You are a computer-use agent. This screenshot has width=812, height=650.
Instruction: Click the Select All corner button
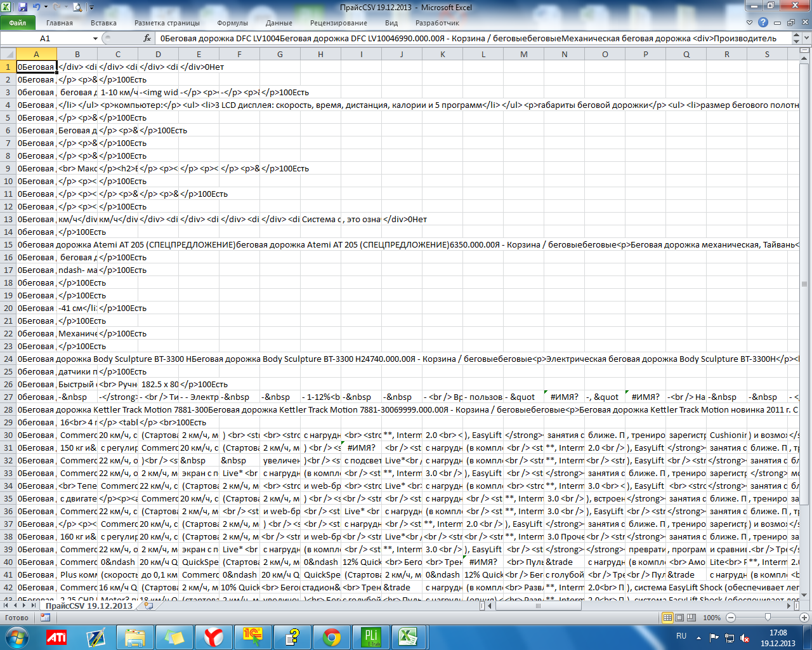click(8, 54)
